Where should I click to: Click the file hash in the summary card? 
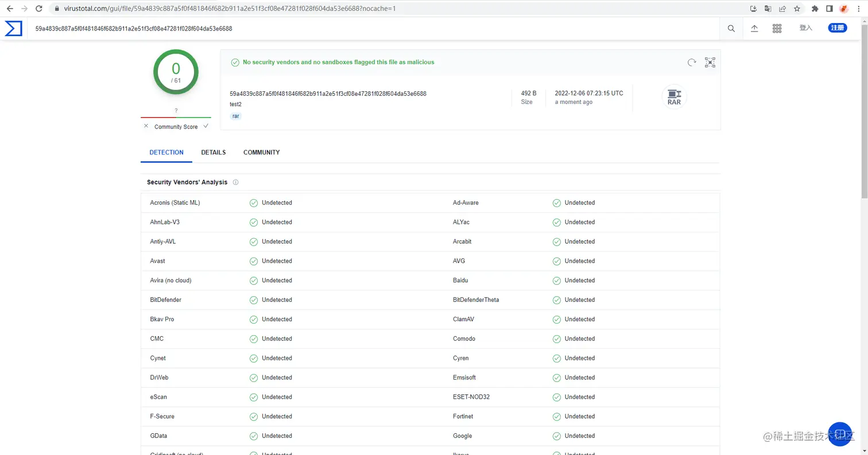328,94
